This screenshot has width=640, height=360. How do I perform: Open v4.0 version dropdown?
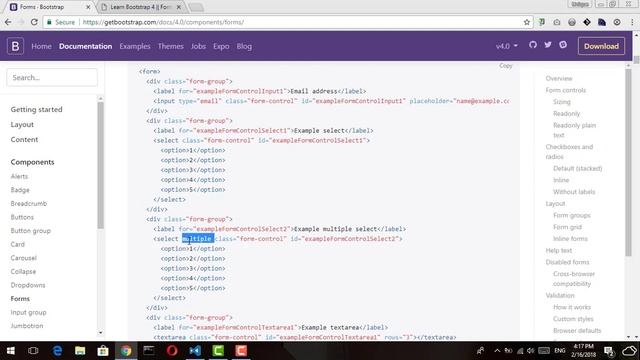pyautogui.click(x=507, y=46)
